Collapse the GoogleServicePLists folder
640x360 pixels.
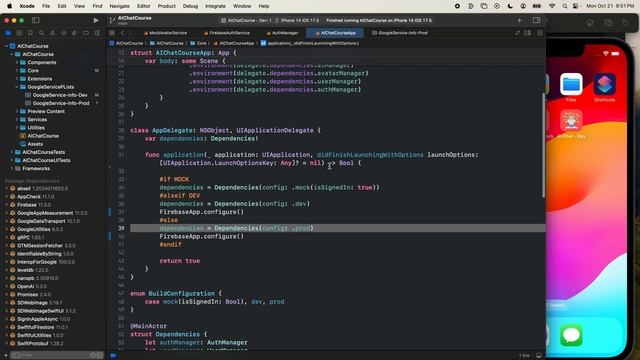(x=17, y=87)
